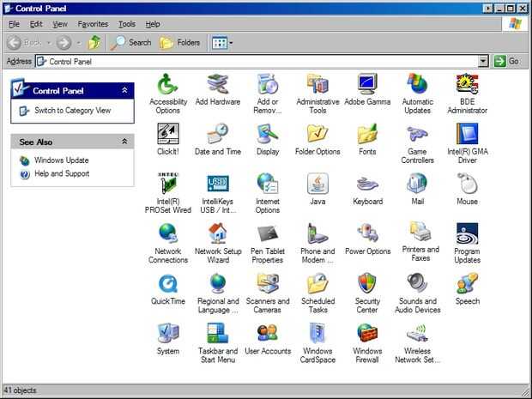Open the Help menu
This screenshot has width=532, height=399.
(153, 24)
